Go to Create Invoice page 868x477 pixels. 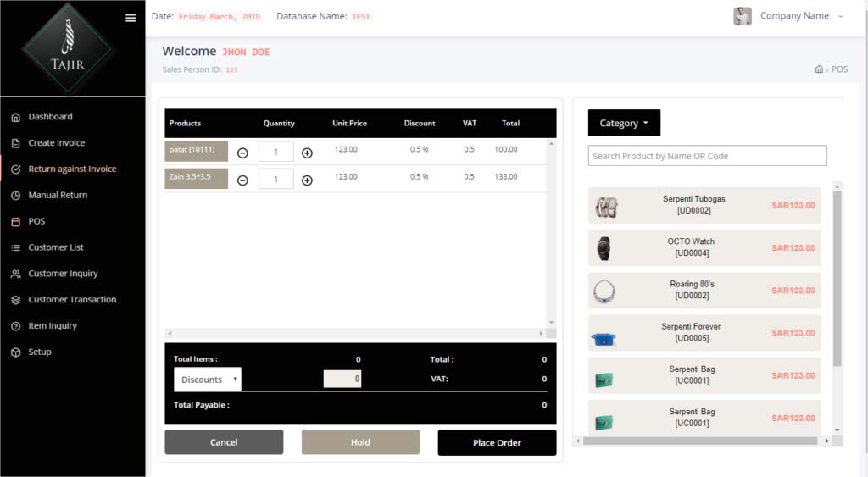pyautogui.click(x=57, y=143)
